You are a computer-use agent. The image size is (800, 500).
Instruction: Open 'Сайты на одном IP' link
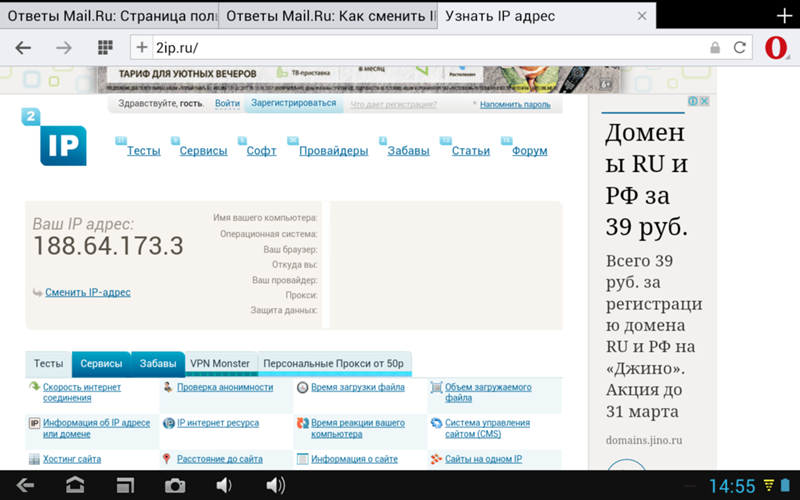(x=484, y=459)
